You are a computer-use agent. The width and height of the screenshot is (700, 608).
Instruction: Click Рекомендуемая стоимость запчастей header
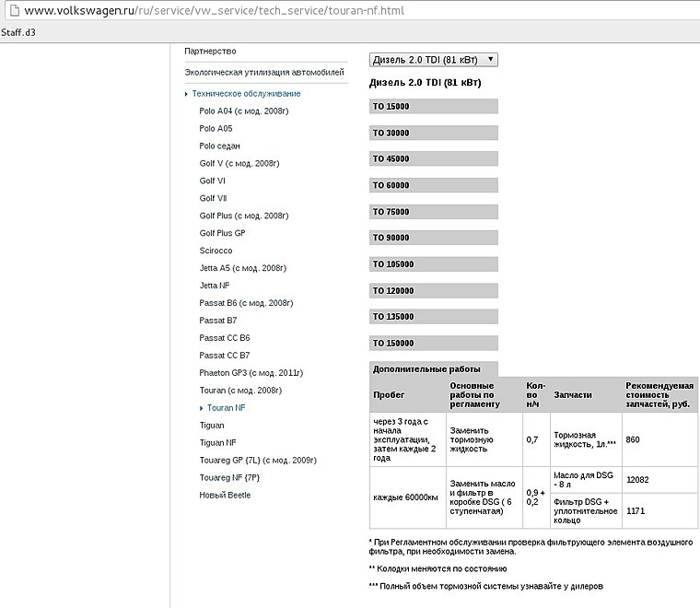(x=659, y=394)
